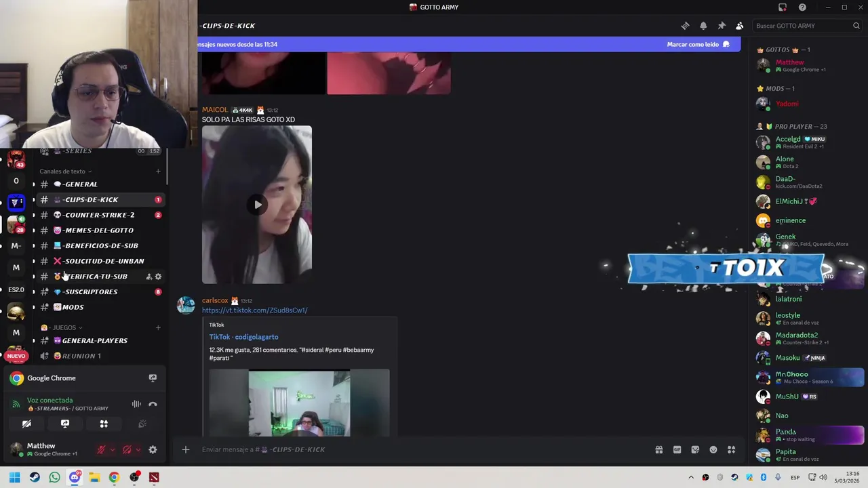The width and height of the screenshot is (868, 488).
Task: Toggle noise suppression waveform icon
Action: (136, 404)
